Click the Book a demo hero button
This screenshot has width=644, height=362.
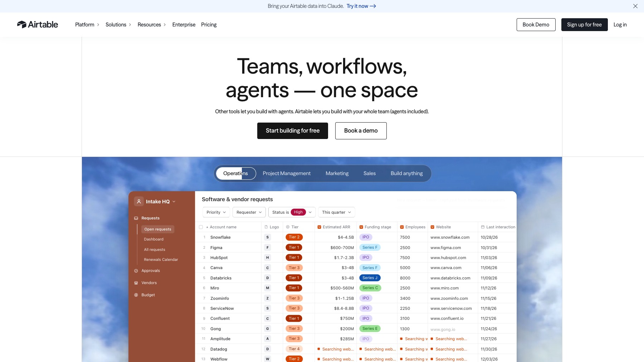pos(361,131)
